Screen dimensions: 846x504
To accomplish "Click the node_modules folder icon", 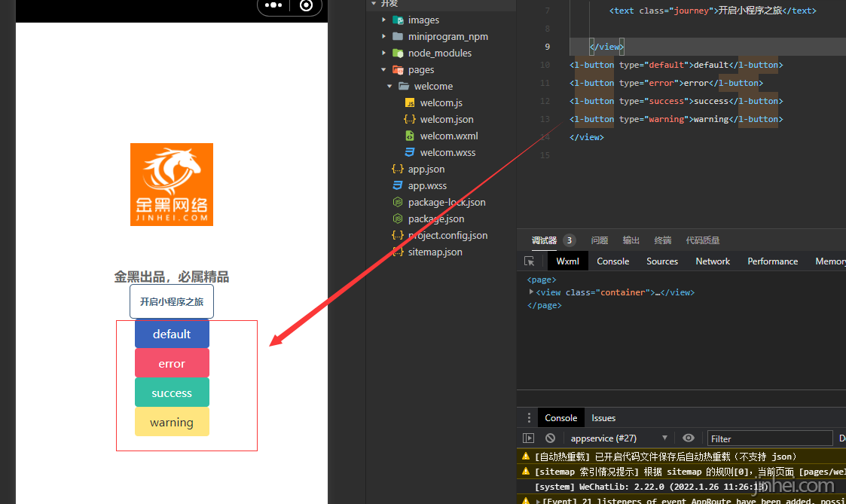I will point(398,53).
